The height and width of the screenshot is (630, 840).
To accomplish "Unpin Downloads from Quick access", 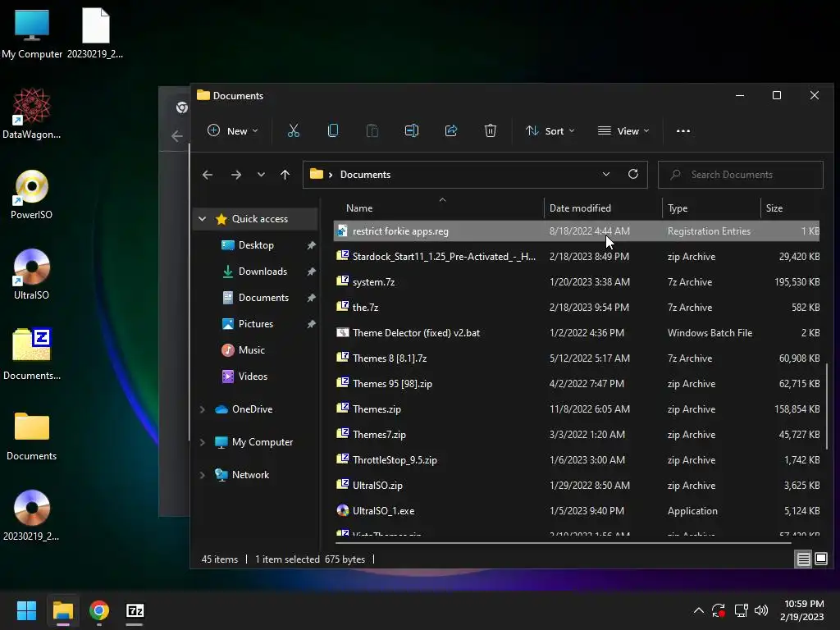I will pos(311,272).
